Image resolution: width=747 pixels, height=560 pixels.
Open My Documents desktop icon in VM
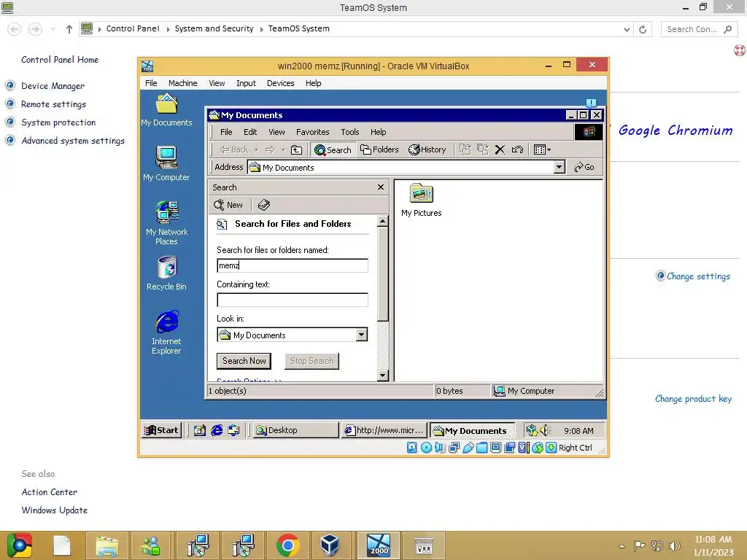[x=166, y=110]
